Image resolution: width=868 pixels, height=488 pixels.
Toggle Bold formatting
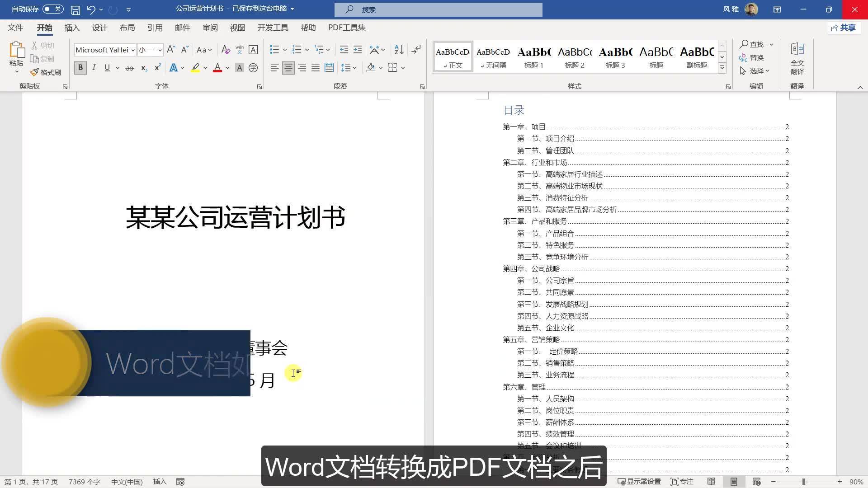pos(80,68)
